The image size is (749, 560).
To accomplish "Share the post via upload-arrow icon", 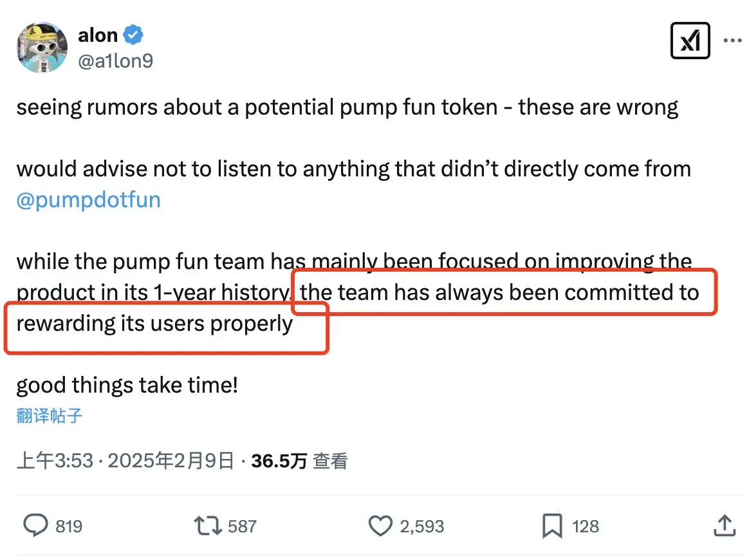I will 725,525.
